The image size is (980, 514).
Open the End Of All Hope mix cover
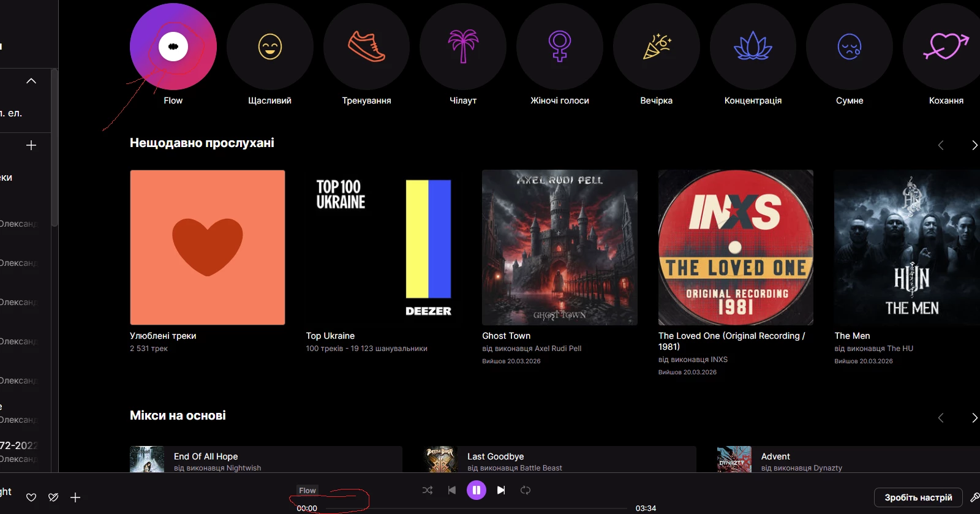click(147, 459)
